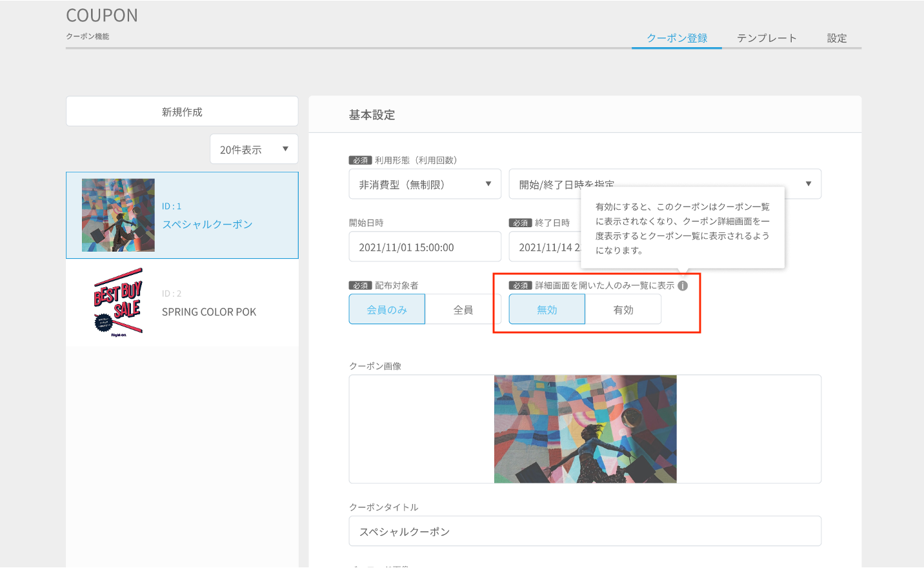Image resolution: width=924 pixels, height=568 pixels.
Task: Select 全員 distribution target
Action: click(x=463, y=309)
